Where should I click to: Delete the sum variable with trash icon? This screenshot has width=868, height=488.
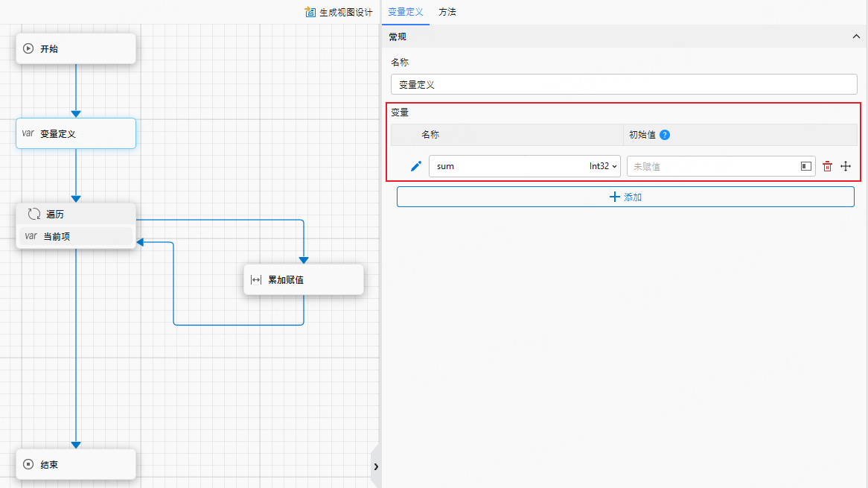pos(827,167)
